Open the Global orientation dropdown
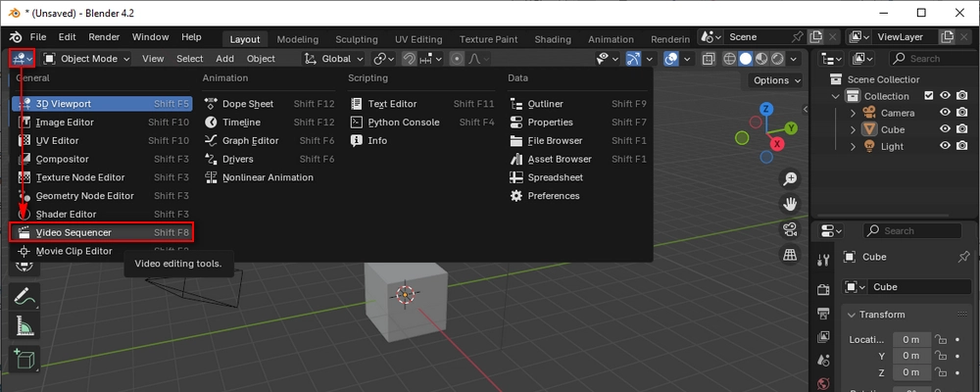 click(334, 59)
